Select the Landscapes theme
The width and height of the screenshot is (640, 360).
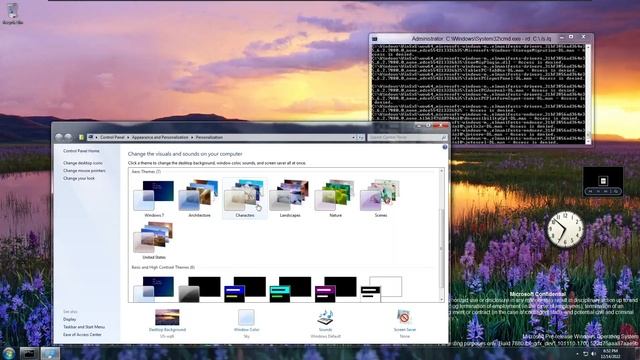tap(290, 199)
